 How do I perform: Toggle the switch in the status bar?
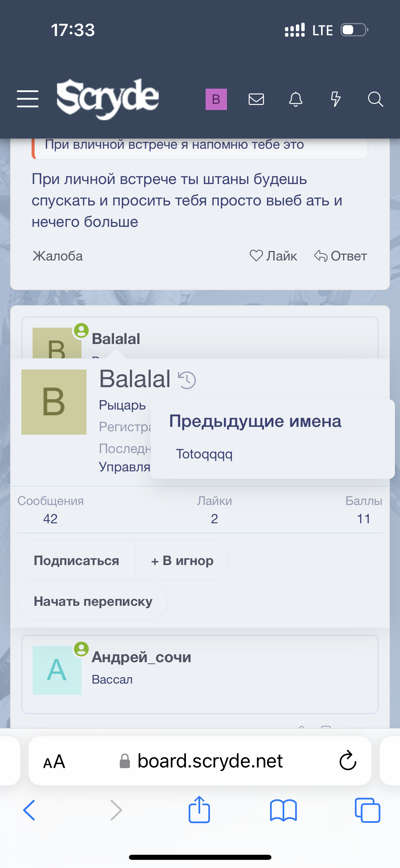pos(354,30)
